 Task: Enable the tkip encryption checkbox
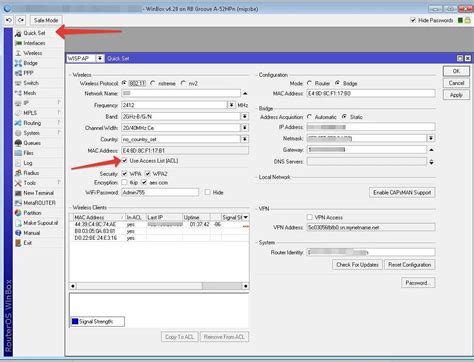coord(124,182)
